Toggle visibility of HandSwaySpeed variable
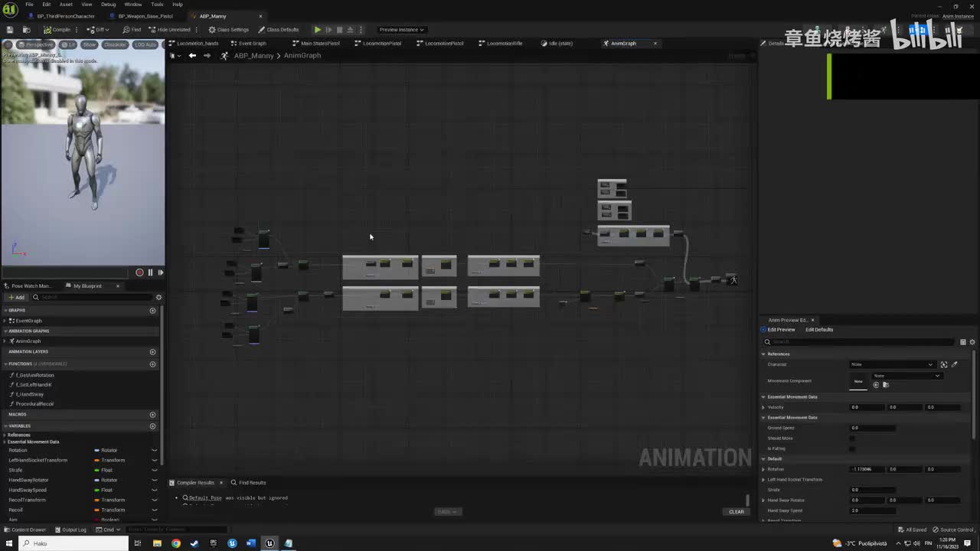The width and height of the screenshot is (980, 551). point(154,491)
